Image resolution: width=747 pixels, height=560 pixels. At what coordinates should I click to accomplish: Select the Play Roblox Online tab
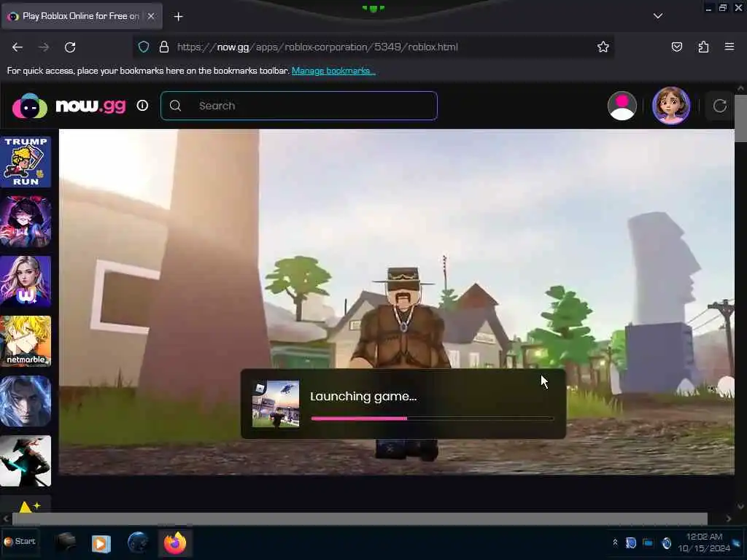tap(82, 16)
